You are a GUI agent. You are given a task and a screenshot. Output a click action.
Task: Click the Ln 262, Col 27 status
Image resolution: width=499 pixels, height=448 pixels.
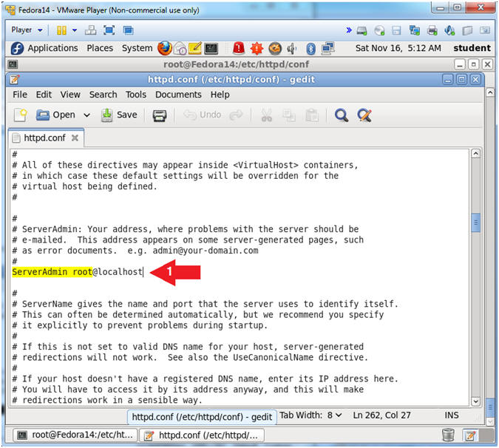[x=381, y=415]
